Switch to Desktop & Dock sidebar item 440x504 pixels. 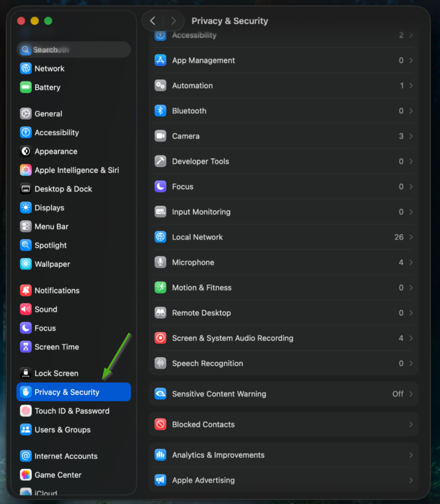63,189
